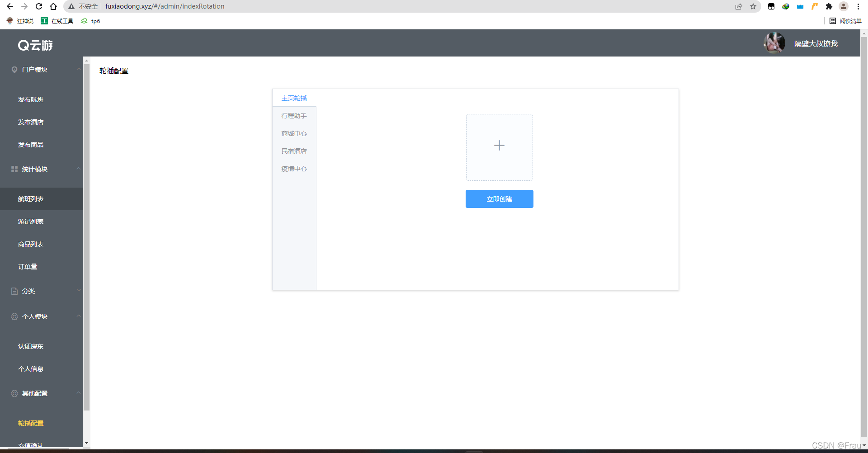The width and height of the screenshot is (868, 453).
Task: Click the 个人模块 gear icon
Action: (x=14, y=316)
